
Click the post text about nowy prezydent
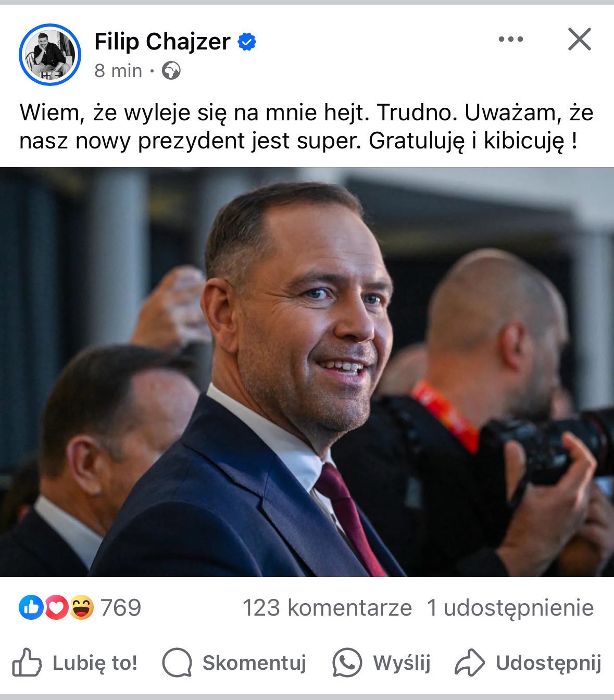306,127
